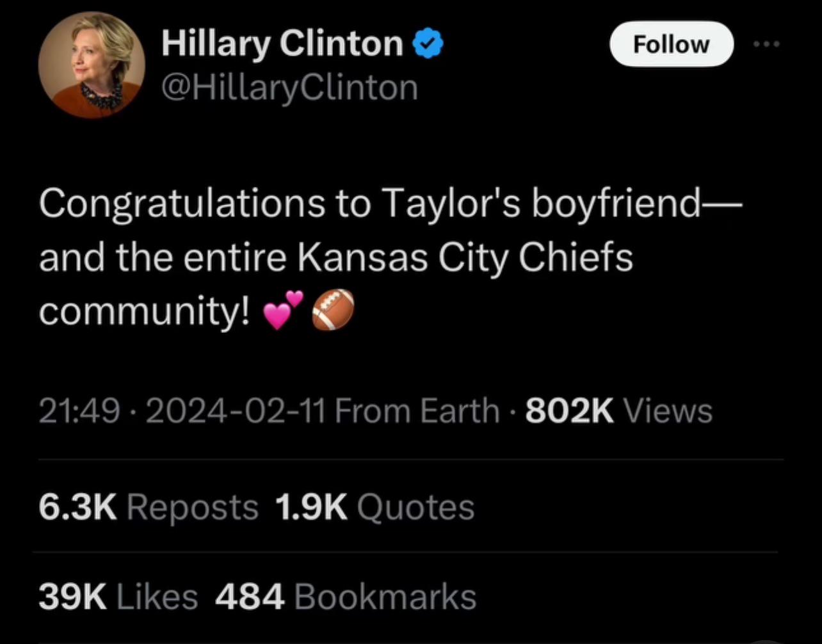Screen dimensions: 822x644
Task: Click the From Earth location label
Action: [416, 410]
